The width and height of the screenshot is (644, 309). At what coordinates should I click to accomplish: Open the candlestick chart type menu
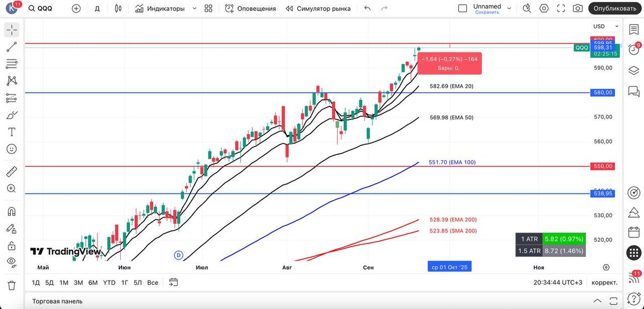click(119, 8)
